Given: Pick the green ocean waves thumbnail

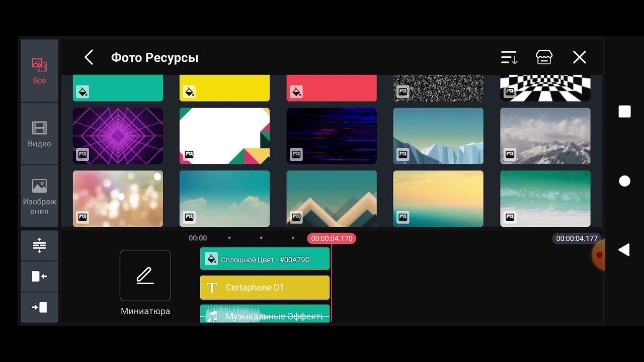Looking at the screenshot, I should pos(545,199).
